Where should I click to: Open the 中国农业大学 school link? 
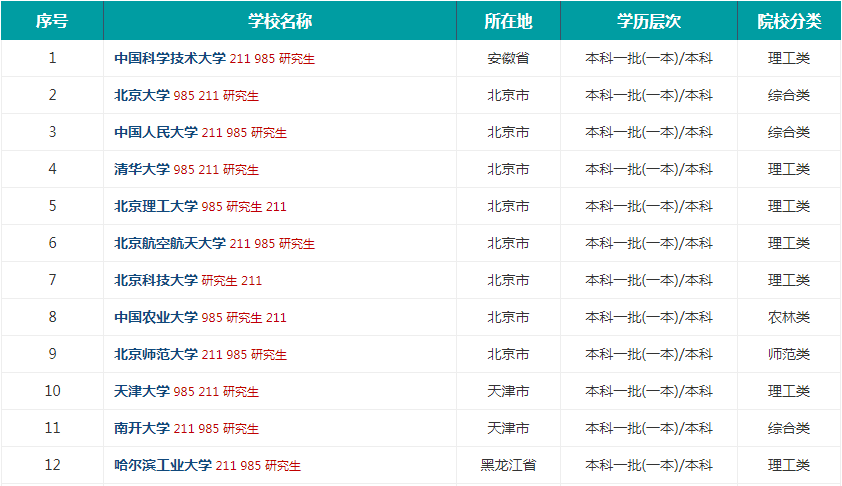pos(156,317)
